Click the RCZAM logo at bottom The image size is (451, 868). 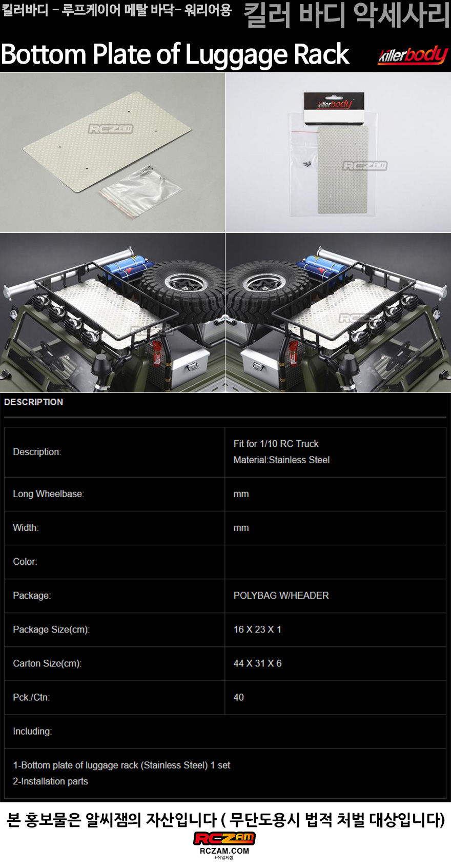point(224,838)
